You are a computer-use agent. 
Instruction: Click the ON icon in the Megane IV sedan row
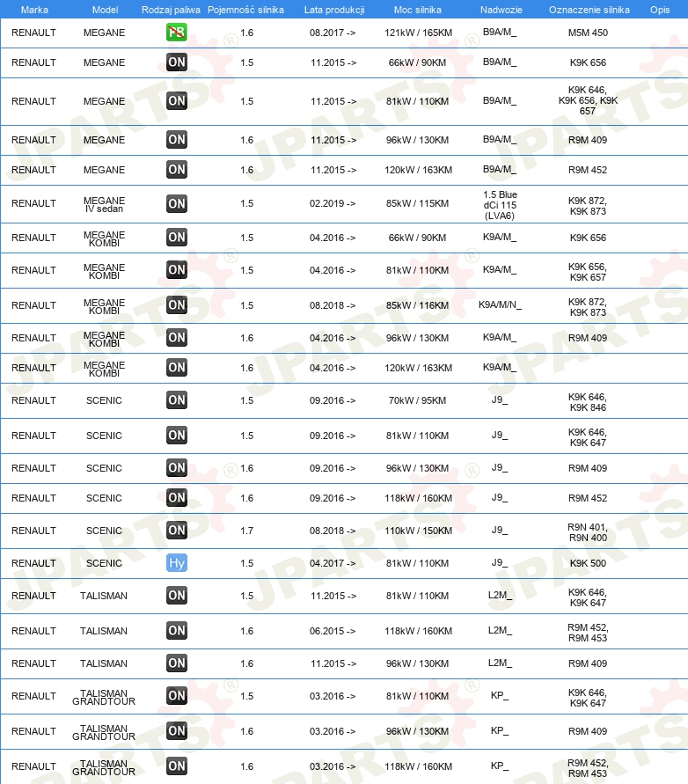(x=177, y=203)
